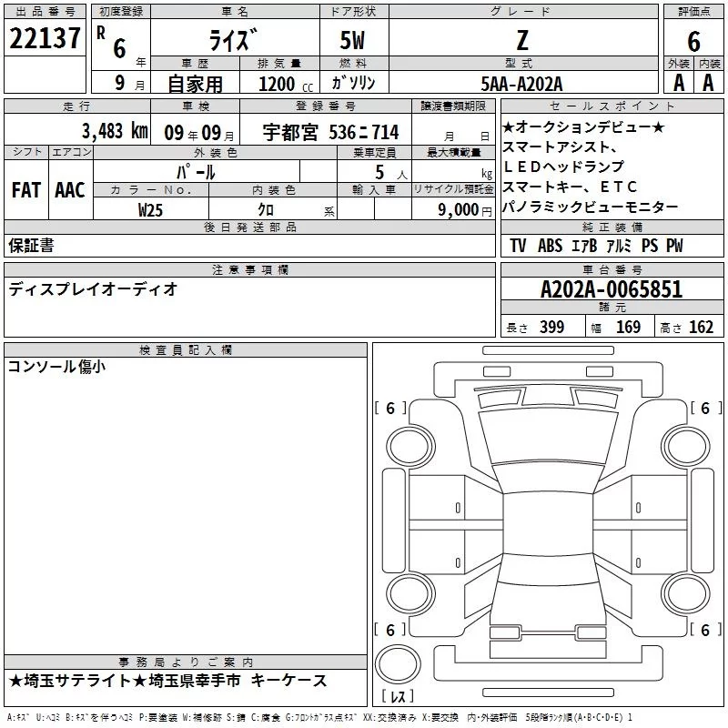Viewport: 728px width, 728px height.
Task: Select the ディスプレイオーディオ notice text
Action: point(93,289)
